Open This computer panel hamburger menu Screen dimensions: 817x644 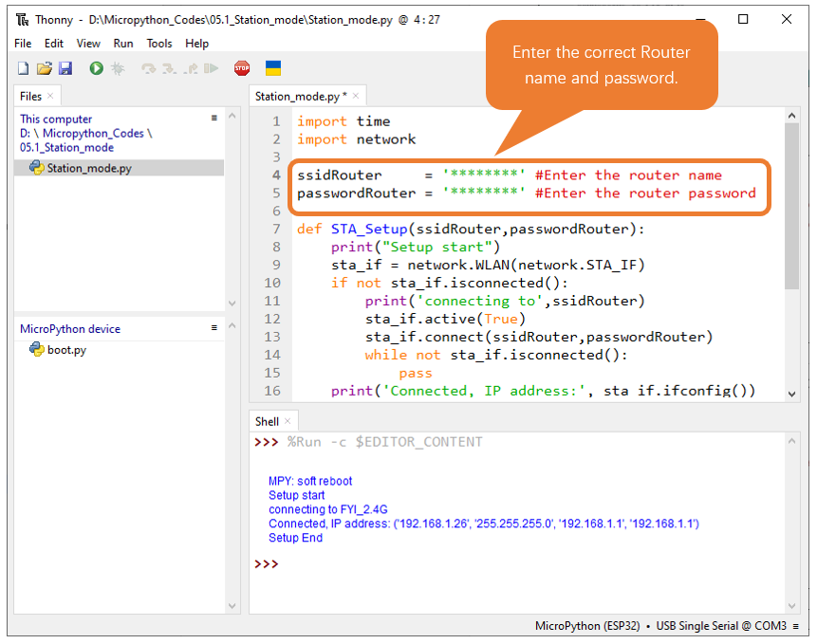214,119
